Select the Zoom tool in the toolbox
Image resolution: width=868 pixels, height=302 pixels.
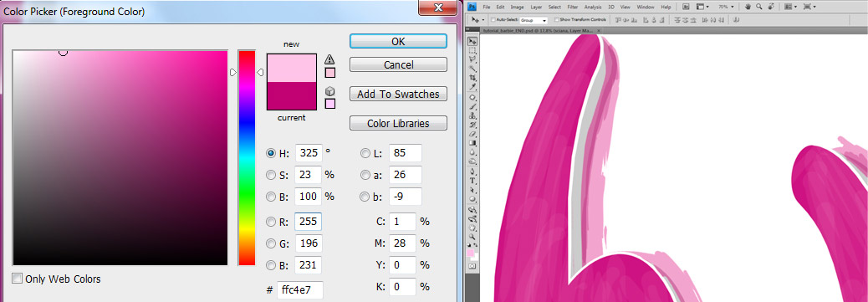pos(472,236)
